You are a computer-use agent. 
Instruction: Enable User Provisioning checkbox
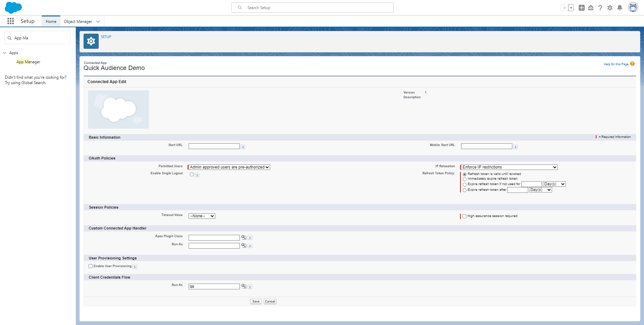point(91,266)
